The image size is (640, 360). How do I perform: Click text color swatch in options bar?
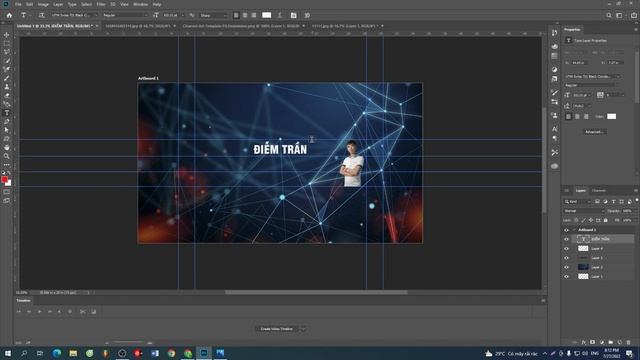(267, 15)
